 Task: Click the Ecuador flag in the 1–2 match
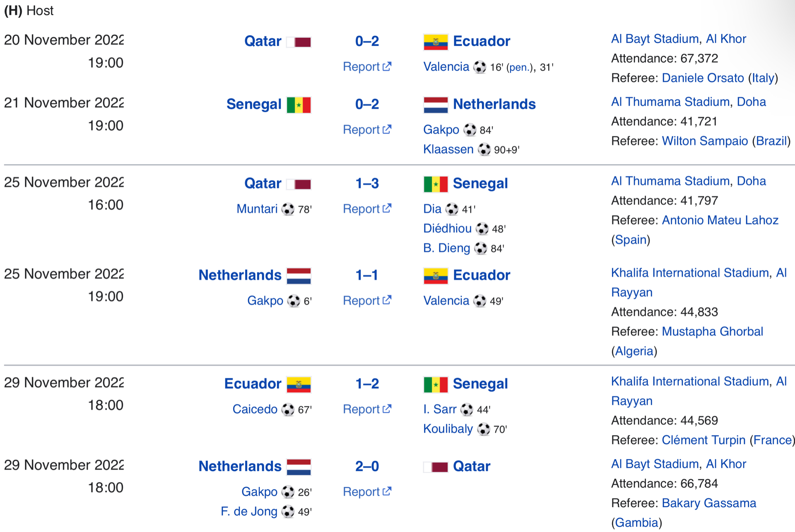[299, 385]
